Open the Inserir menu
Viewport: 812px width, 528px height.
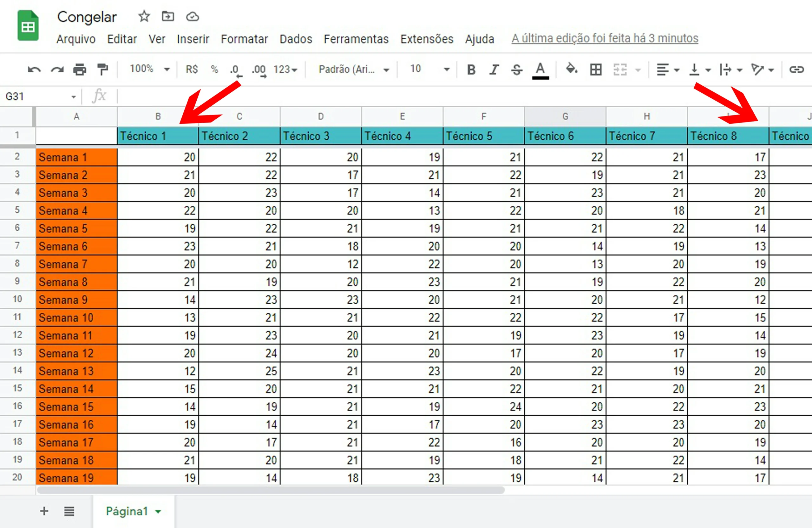coord(193,39)
